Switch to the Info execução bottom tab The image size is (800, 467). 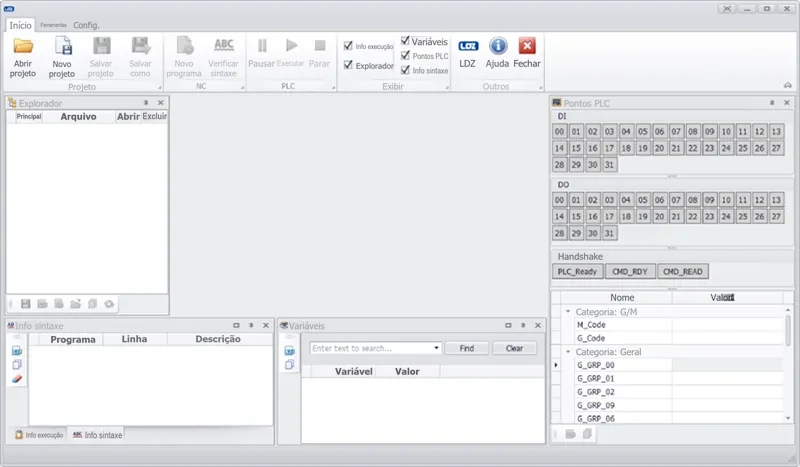[x=39, y=435]
